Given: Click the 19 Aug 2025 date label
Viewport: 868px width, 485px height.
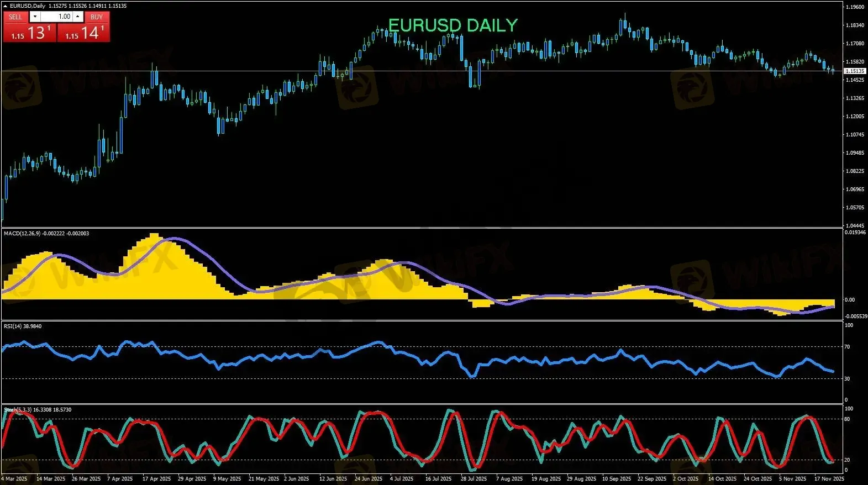Looking at the screenshot, I should point(546,479).
